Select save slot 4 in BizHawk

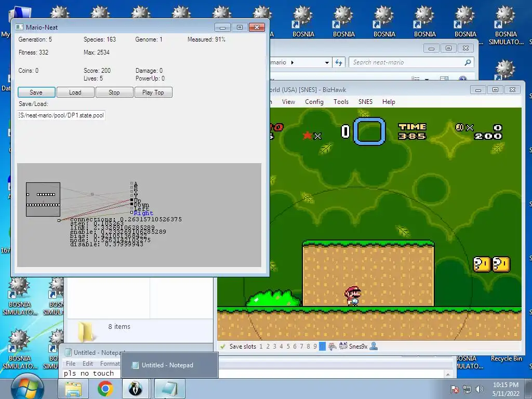click(x=281, y=347)
